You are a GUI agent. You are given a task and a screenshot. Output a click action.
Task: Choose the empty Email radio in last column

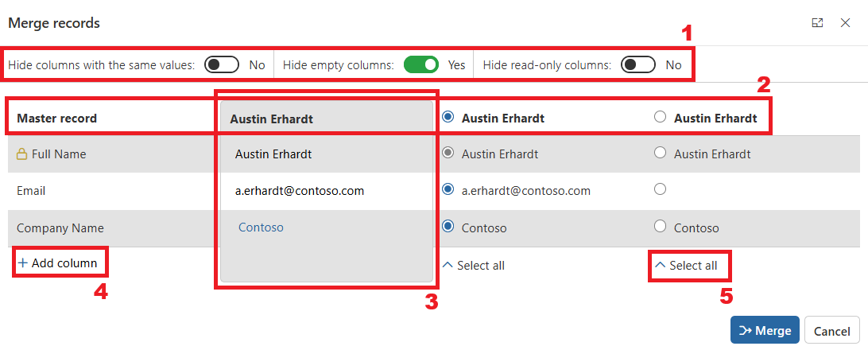(660, 189)
